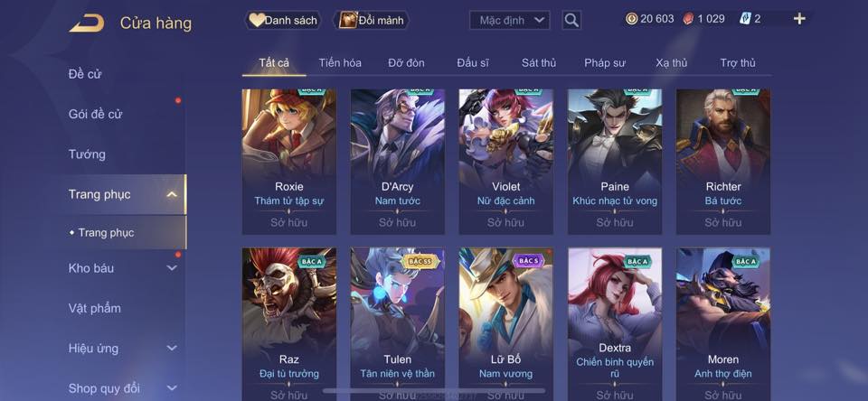Go to Tướng in the sidebar

click(87, 154)
